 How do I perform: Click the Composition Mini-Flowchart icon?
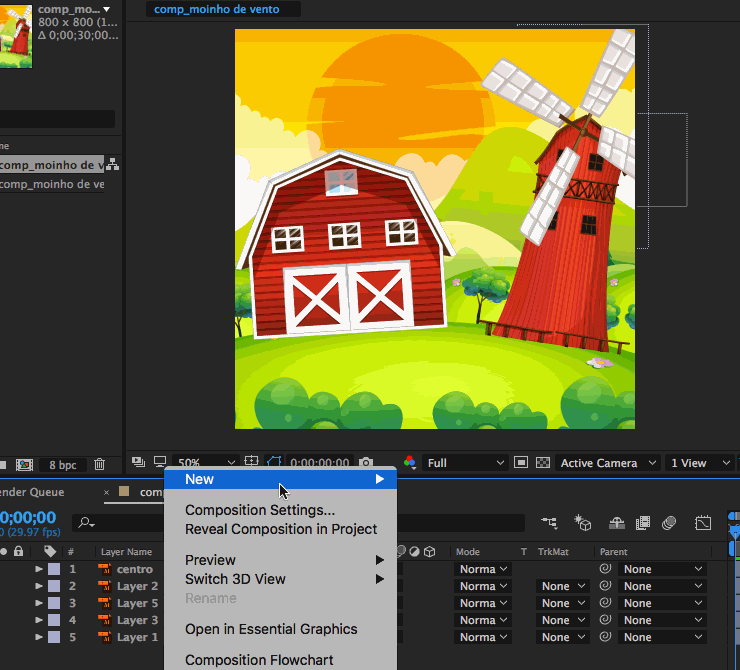point(550,523)
